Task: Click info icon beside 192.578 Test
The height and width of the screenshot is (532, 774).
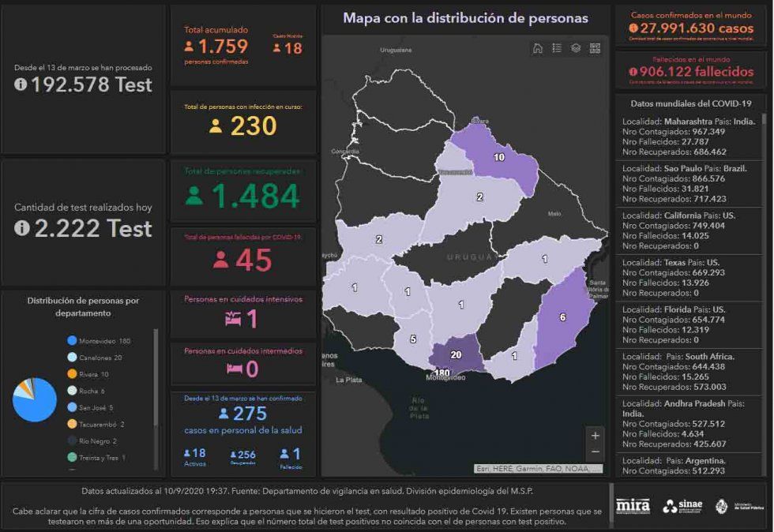Action: click(x=21, y=84)
